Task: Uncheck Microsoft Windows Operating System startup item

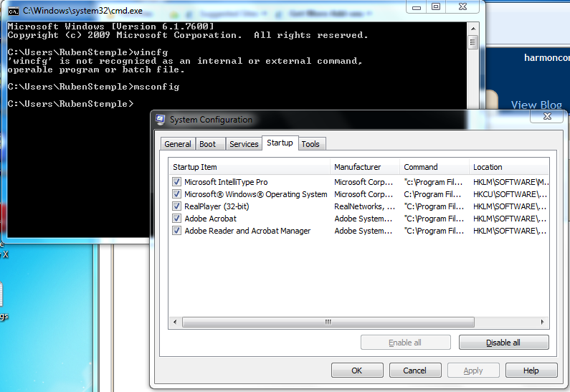Action: tap(176, 194)
